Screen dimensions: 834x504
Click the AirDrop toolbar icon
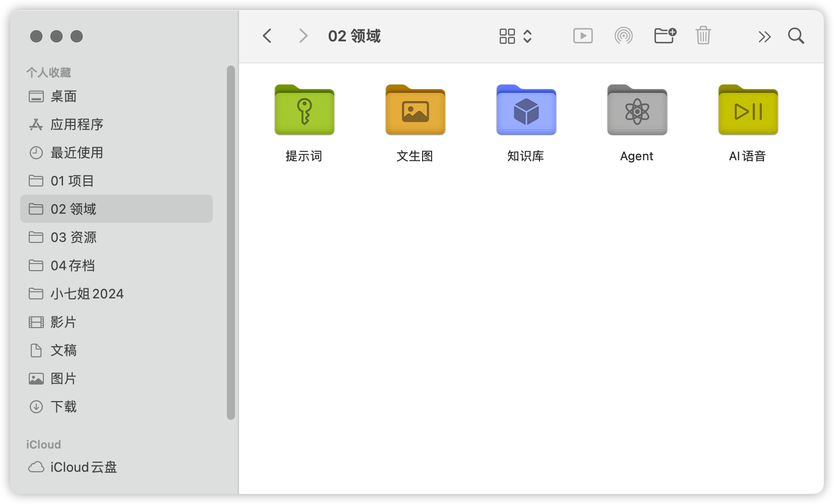pos(624,36)
